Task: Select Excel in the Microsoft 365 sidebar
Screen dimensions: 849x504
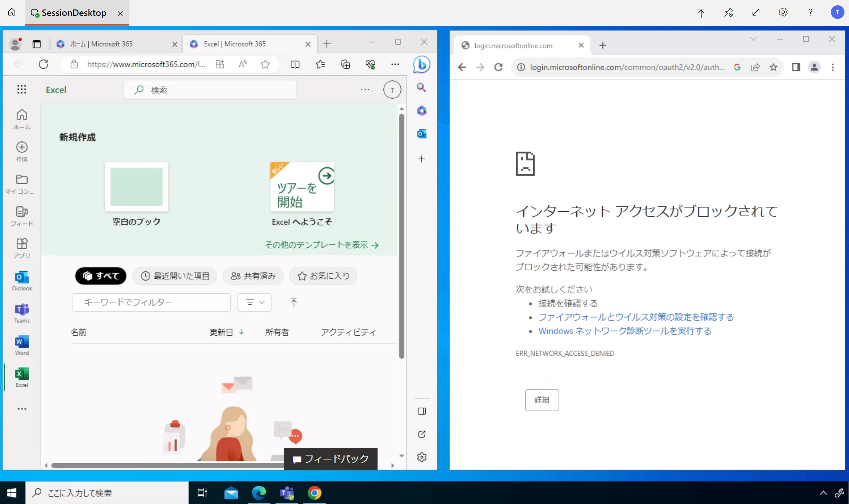Action: [22, 377]
